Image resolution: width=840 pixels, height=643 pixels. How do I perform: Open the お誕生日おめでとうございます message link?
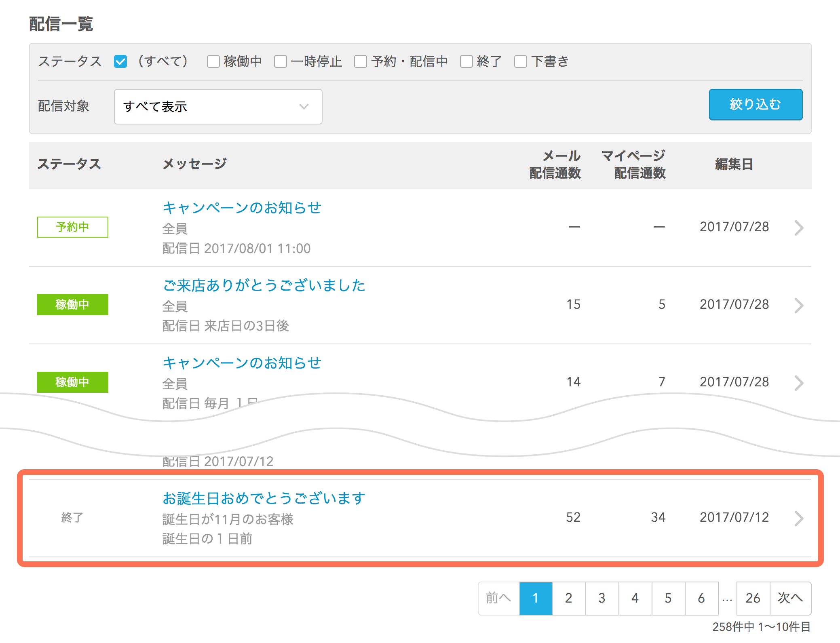tap(263, 498)
